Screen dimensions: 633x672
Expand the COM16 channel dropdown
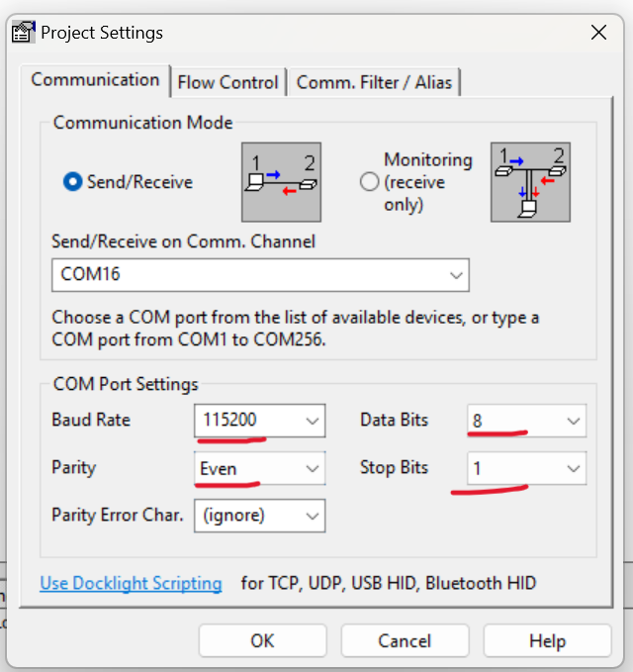pos(456,274)
